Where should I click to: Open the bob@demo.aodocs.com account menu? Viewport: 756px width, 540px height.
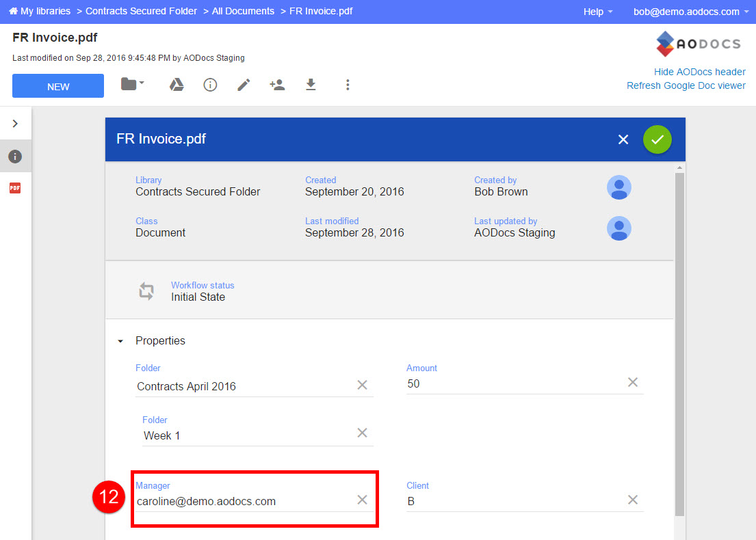[x=691, y=12]
